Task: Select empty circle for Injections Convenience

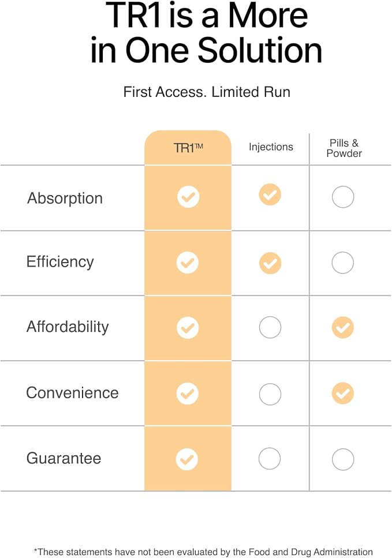Action: (270, 394)
